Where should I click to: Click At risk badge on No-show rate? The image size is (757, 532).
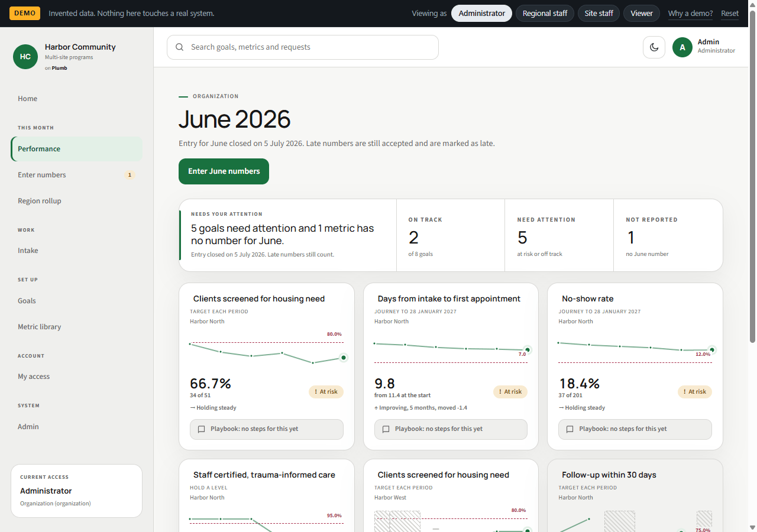pyautogui.click(x=695, y=392)
